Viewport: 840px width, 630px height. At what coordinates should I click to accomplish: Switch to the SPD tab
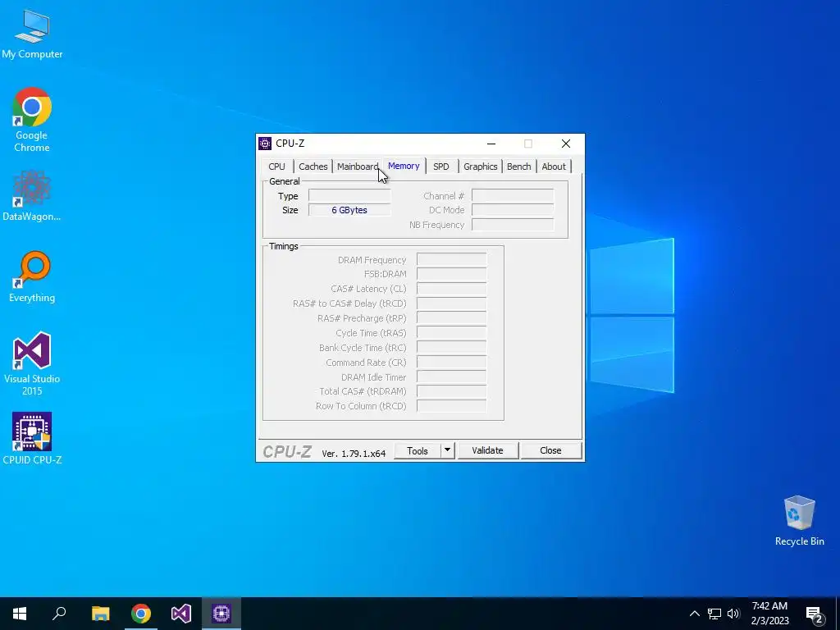tap(441, 167)
